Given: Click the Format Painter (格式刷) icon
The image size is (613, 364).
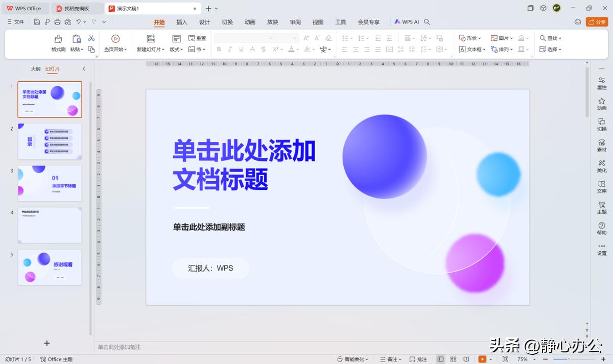Looking at the screenshot, I should tap(58, 39).
